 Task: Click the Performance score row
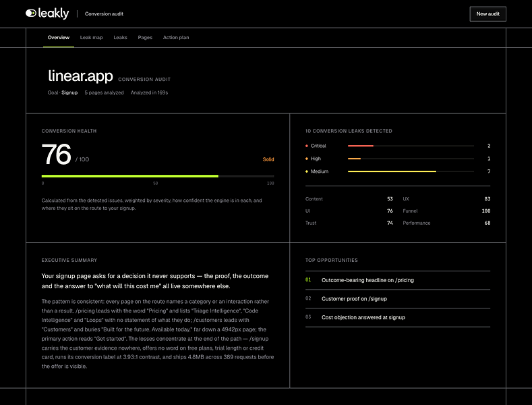[446, 223]
